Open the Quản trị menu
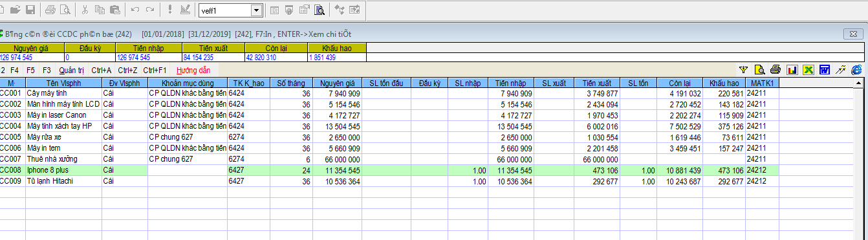Viewport: 868px width, 240px height. [71, 70]
